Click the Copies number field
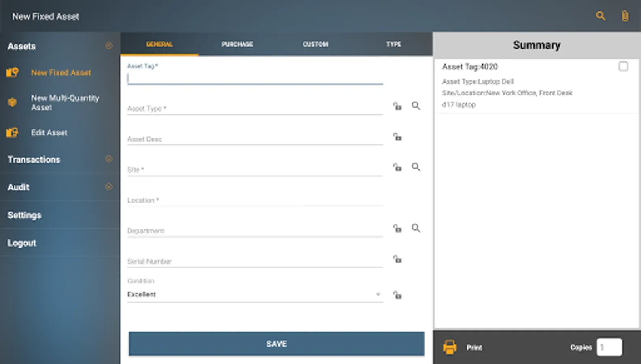This screenshot has width=641, height=364. [x=609, y=347]
